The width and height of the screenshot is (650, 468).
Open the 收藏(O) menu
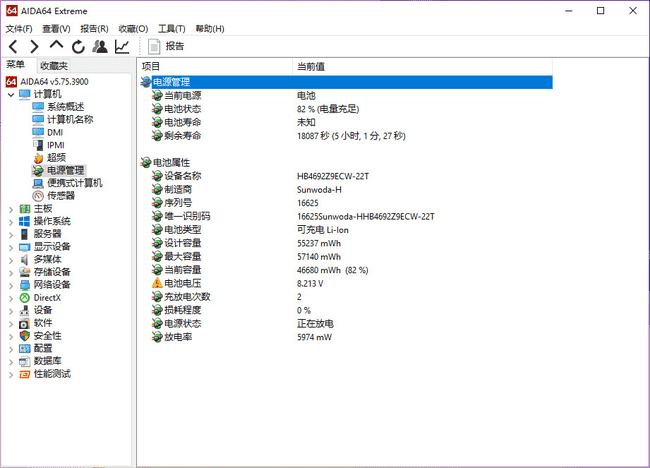(x=133, y=29)
